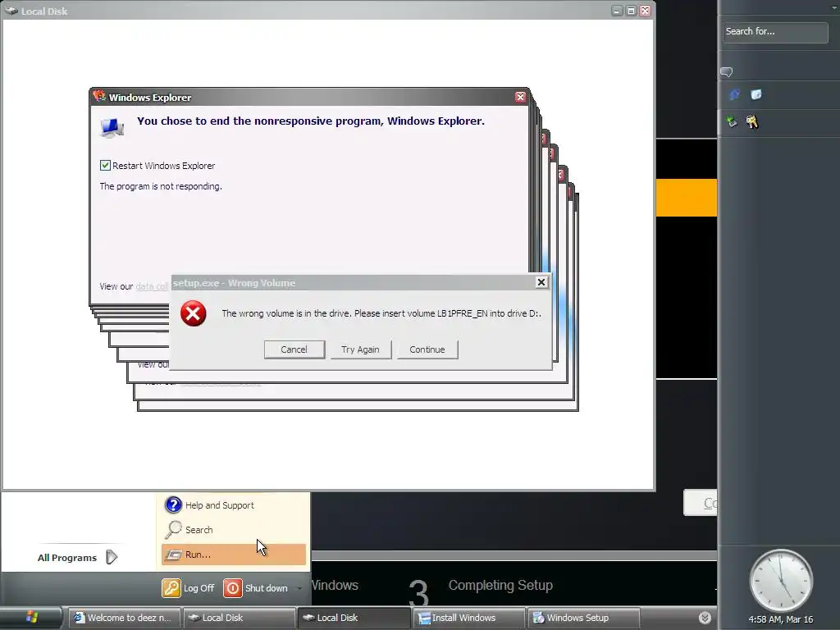The width and height of the screenshot is (840, 630).
Task: Expand All Programs arrow in Start menu
Action: coord(112,557)
